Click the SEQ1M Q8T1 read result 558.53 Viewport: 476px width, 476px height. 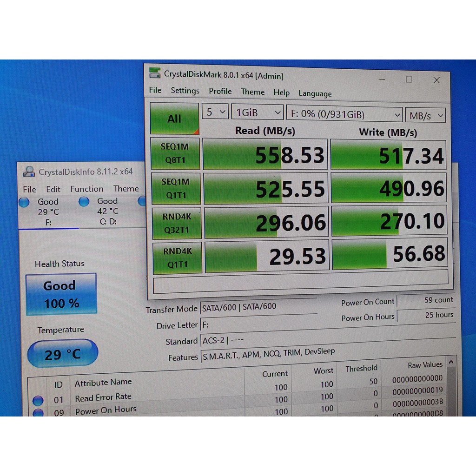pyautogui.click(x=265, y=154)
